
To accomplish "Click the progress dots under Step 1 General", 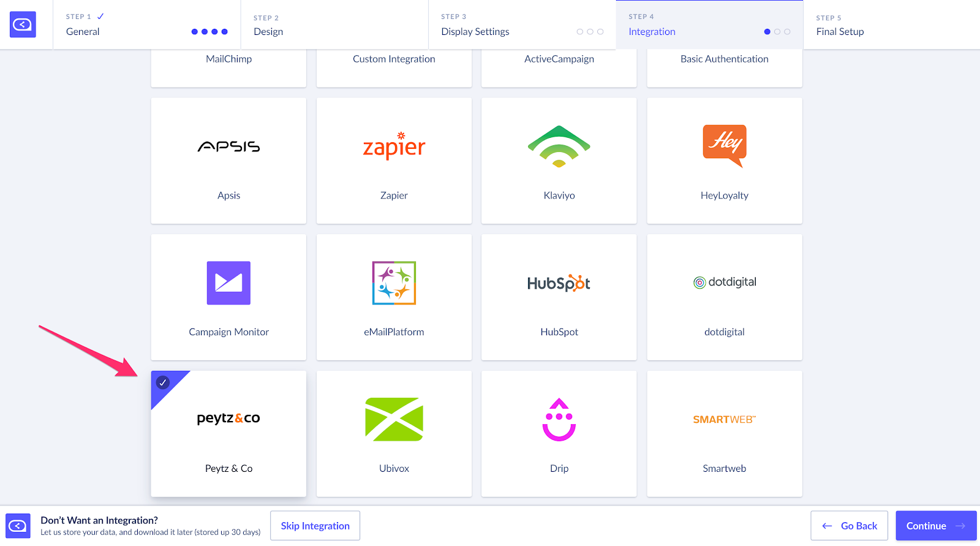I will 209,32.
